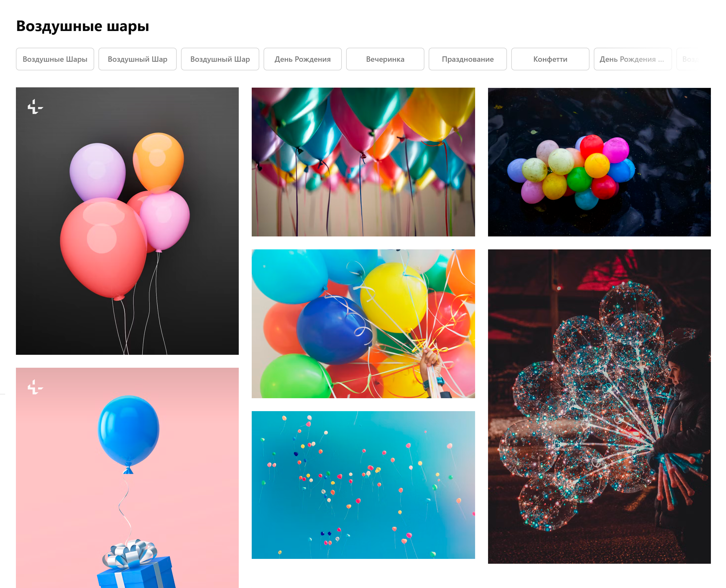Open the colorful balloons on dark water photo
726x588 pixels.
599,162
